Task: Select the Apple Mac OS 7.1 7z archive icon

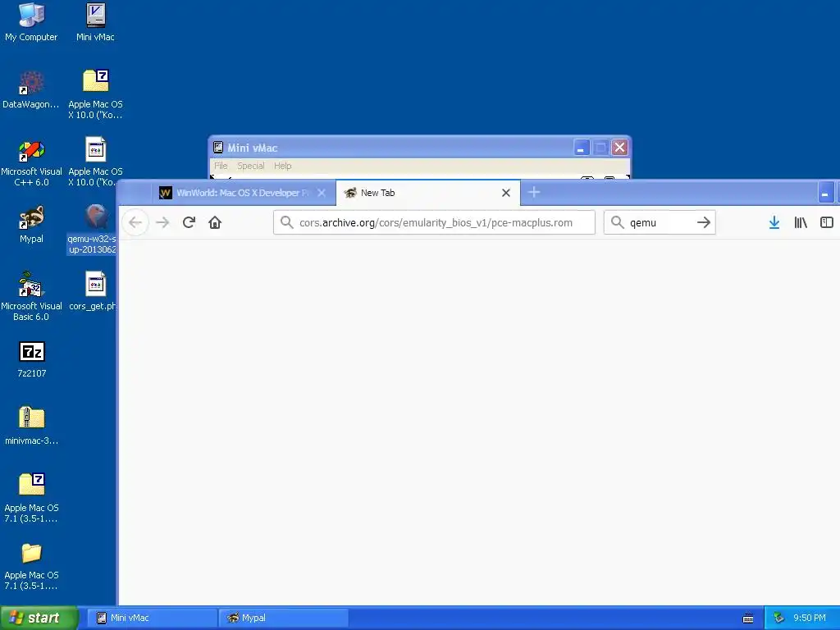Action: [31, 498]
